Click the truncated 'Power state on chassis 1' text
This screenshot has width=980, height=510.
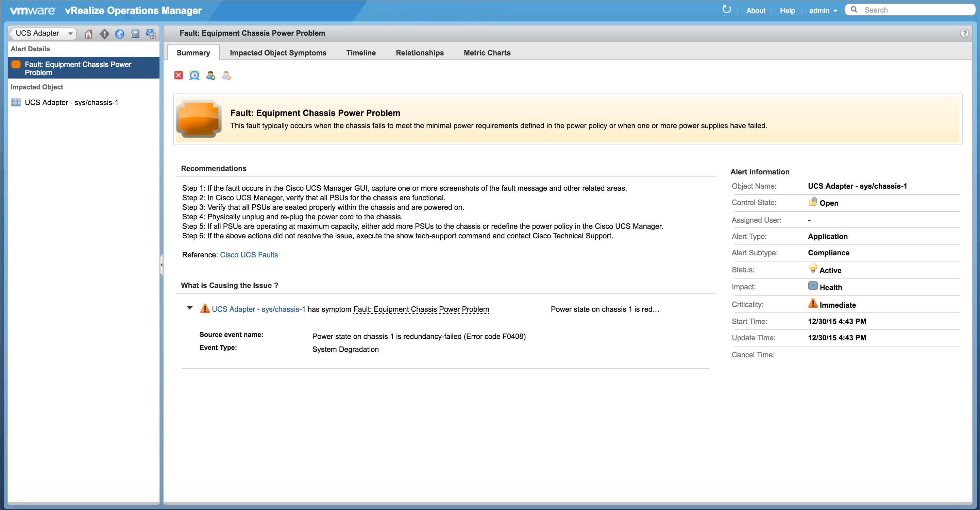click(605, 309)
